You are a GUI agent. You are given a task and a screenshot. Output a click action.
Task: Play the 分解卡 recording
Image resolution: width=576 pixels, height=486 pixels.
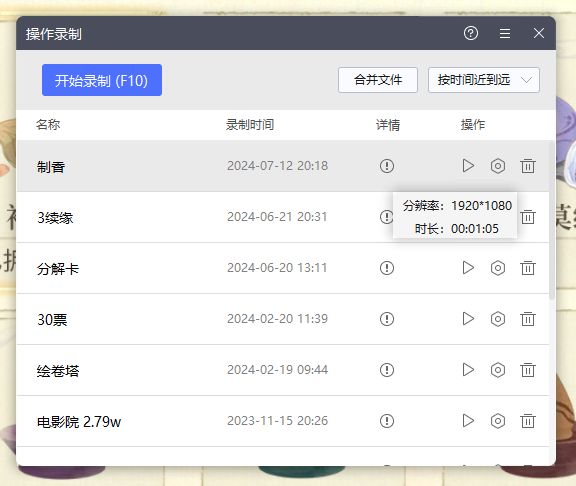tap(468, 268)
